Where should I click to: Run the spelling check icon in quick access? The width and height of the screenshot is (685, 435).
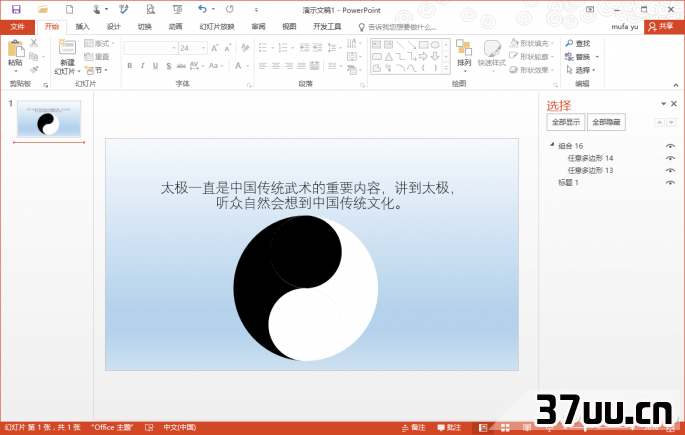coord(124,9)
